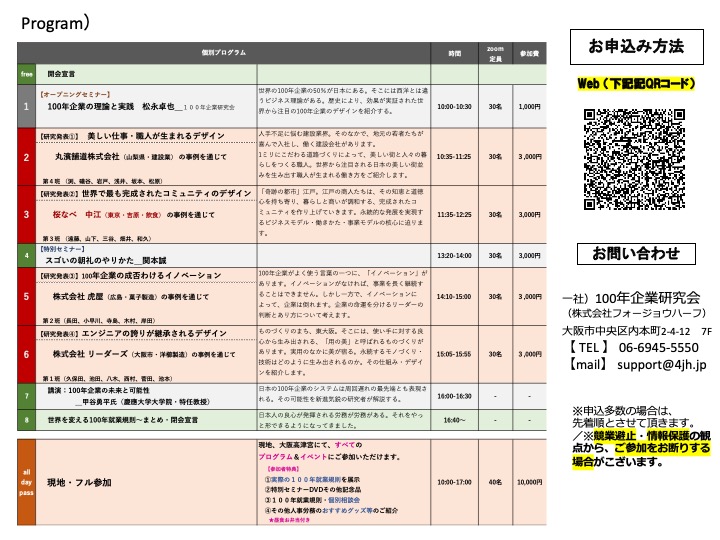This screenshot has height=540, width=720.
Task: Click green row number 7 cell
Action: [x=27, y=396]
